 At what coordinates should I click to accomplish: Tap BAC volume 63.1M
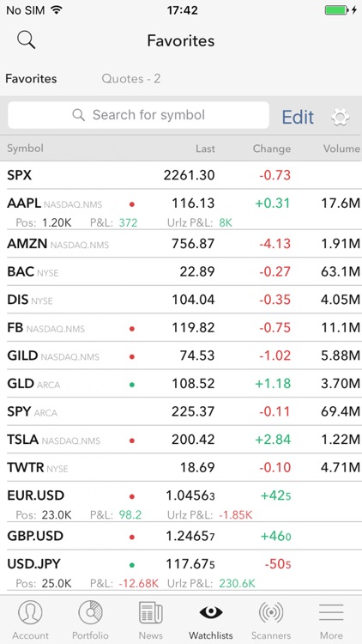pyautogui.click(x=341, y=271)
